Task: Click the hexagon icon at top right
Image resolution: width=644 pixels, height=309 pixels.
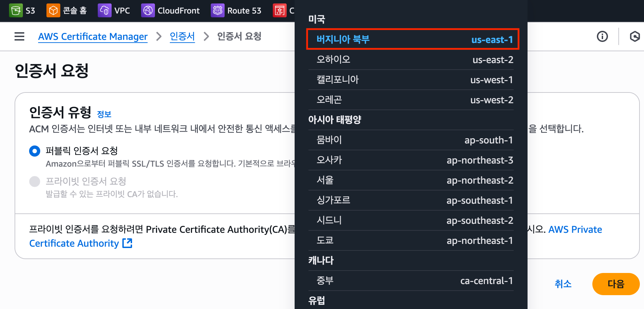Action: (x=634, y=36)
